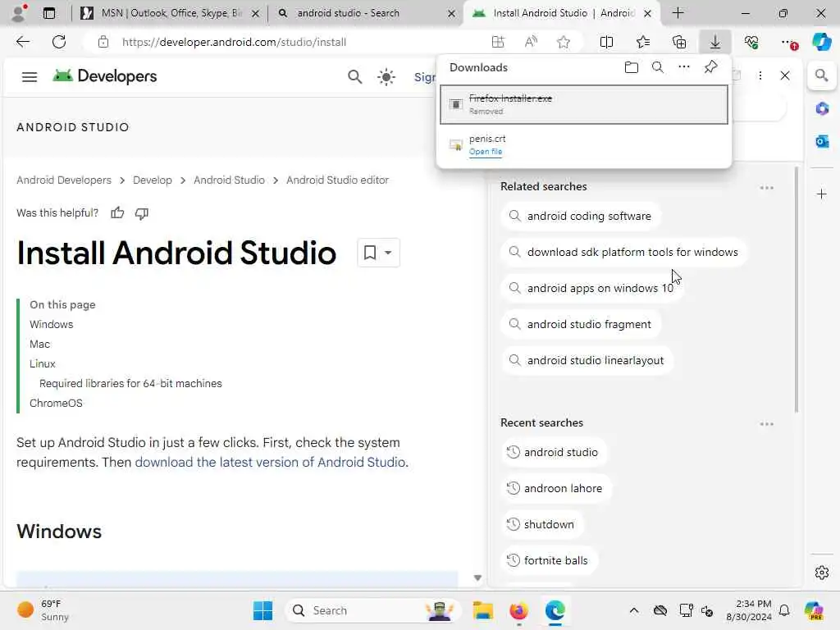Screen dimensions: 840x630
Task: Add page to favorites star icon
Action: (x=564, y=42)
